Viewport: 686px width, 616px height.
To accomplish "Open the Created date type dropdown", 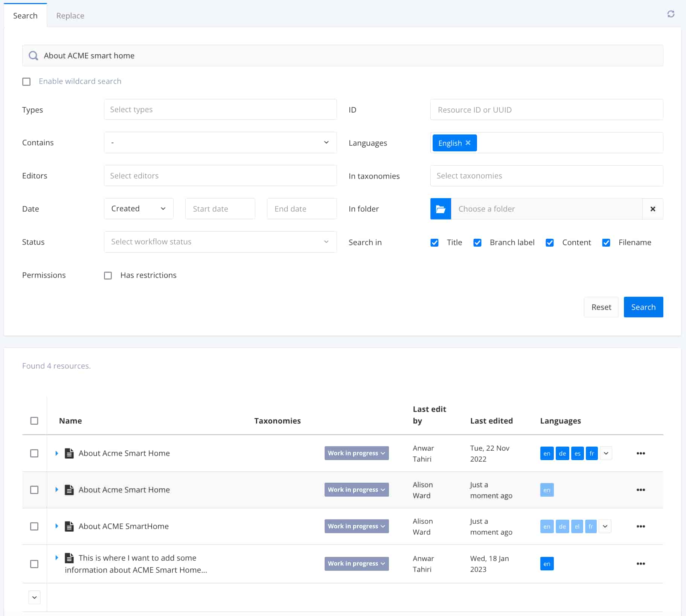I will pos(138,209).
